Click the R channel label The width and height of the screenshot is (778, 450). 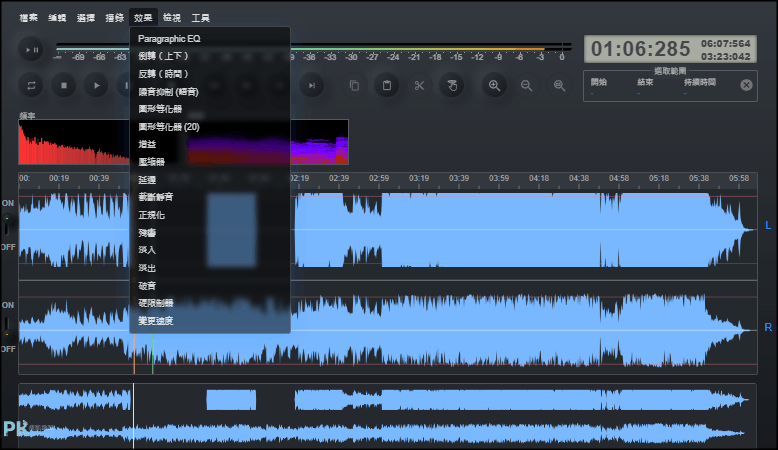(x=768, y=327)
